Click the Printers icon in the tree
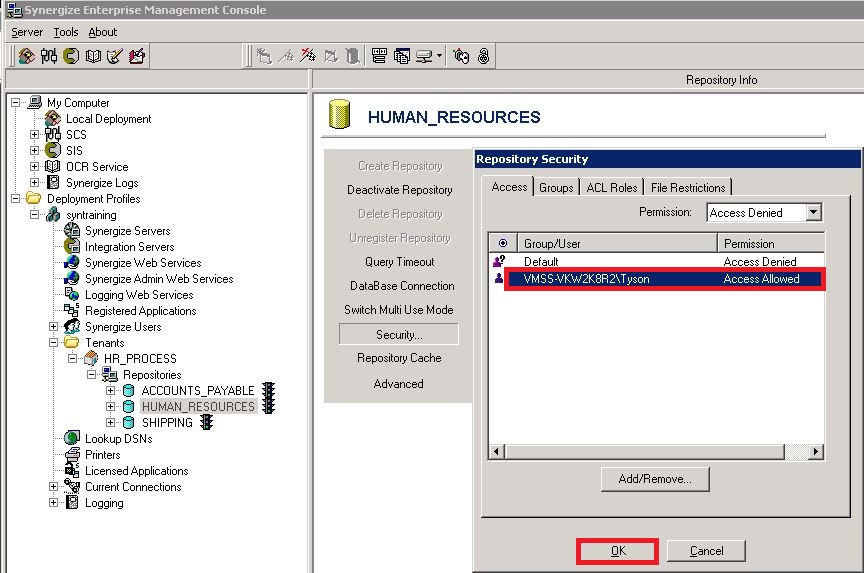This screenshot has width=864, height=573. [x=72, y=455]
